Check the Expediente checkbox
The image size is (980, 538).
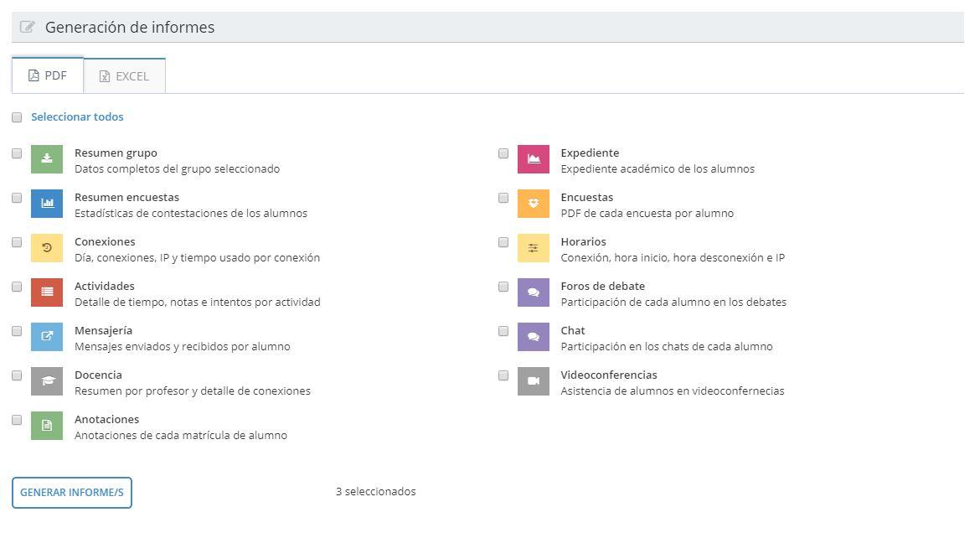click(x=503, y=153)
